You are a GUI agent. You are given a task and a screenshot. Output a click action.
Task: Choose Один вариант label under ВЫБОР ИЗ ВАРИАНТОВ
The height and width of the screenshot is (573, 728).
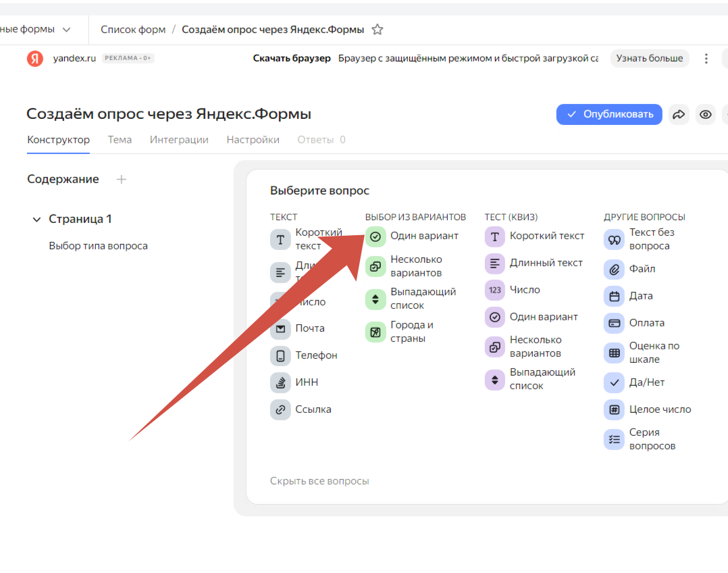click(424, 236)
